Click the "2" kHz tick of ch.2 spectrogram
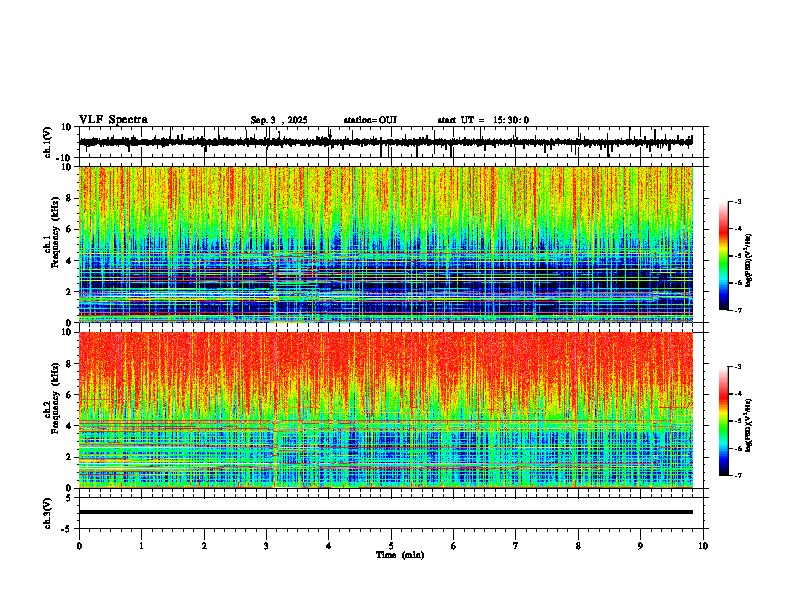The image size is (792, 612). pyautogui.click(x=69, y=457)
